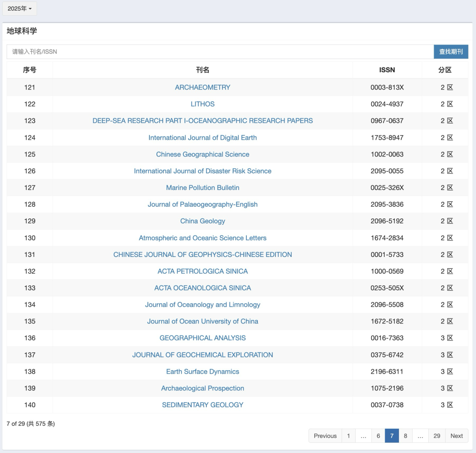This screenshot has height=453, width=476.
Task: Open Chinese Geographical Science link
Action: pos(202,154)
